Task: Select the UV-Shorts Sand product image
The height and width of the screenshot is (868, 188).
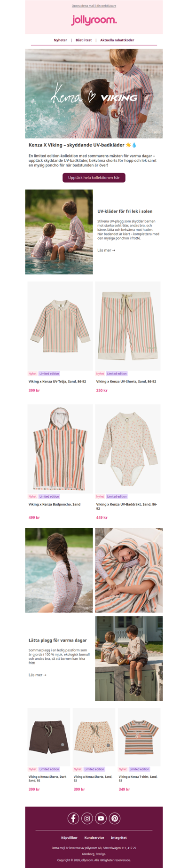Action: (128, 326)
